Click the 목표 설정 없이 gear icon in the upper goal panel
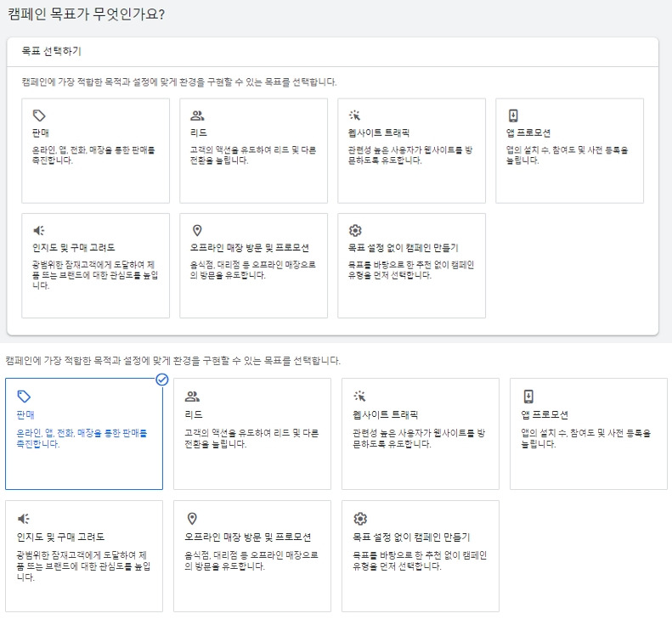Screen dimensions: 672x619 coord(355,230)
